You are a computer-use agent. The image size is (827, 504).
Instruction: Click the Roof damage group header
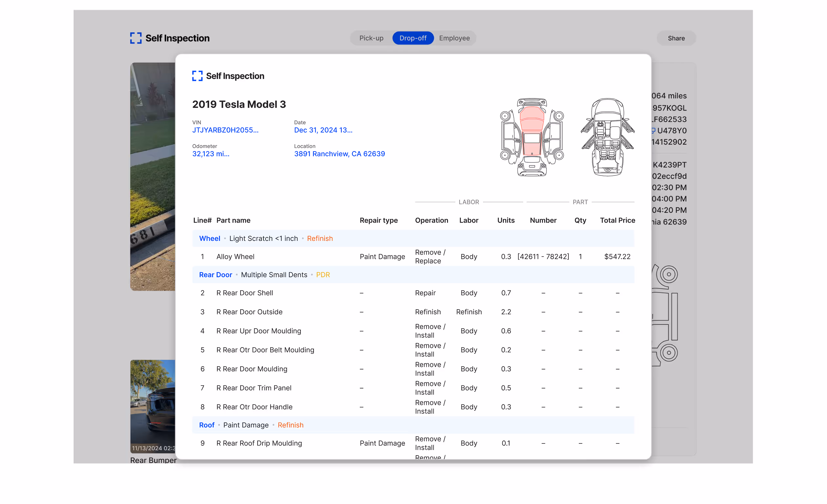[207, 425]
